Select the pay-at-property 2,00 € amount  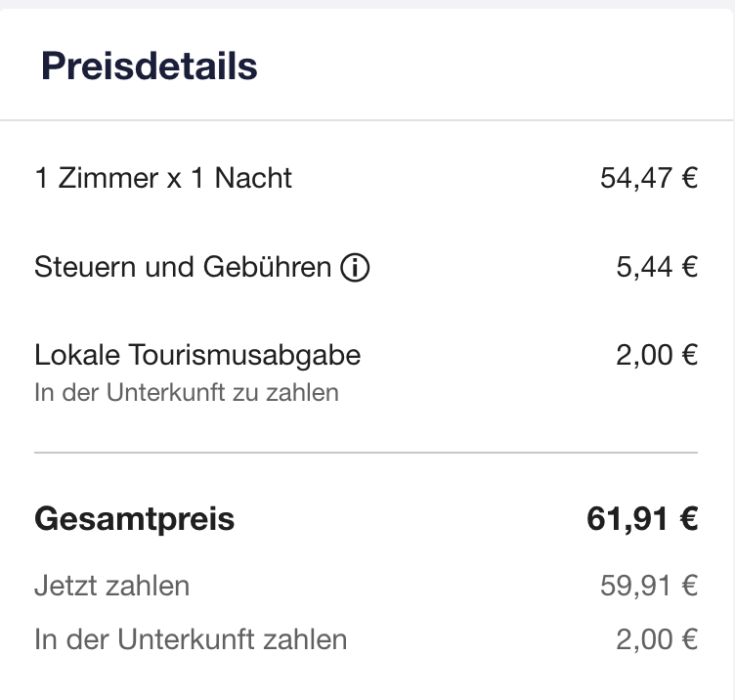pyautogui.click(x=657, y=639)
